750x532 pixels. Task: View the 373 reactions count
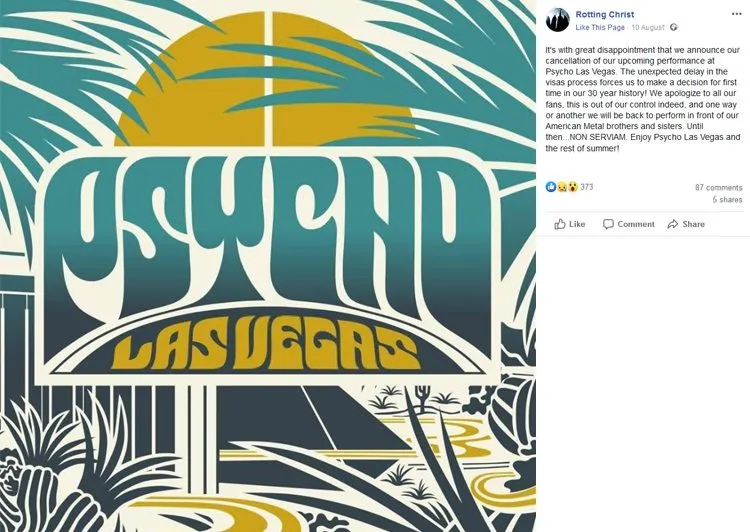tap(586, 187)
